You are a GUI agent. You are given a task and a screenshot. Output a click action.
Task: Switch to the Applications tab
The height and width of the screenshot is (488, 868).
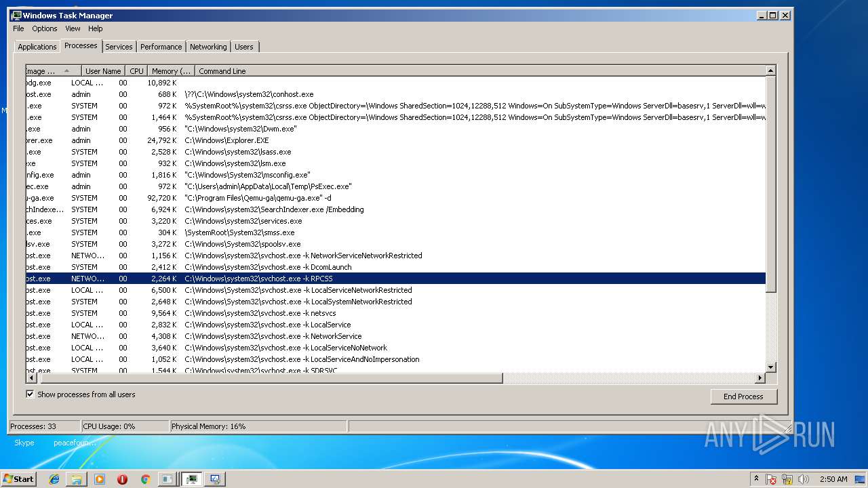coord(37,47)
